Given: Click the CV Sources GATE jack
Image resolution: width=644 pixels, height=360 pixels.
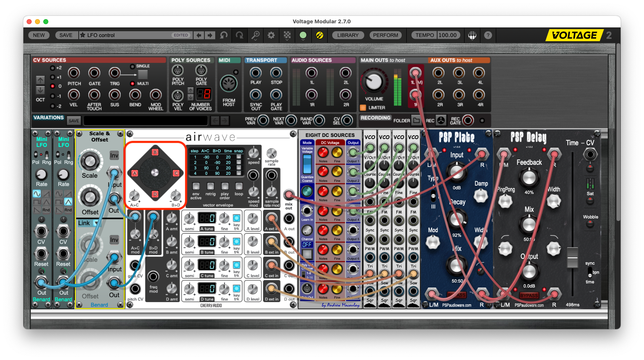Looking at the screenshot, I should 94,73.
